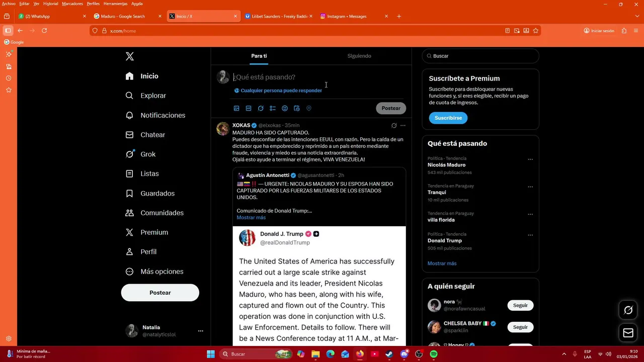The height and width of the screenshot is (362, 644).
Task: Add a GIF to the post composer
Action: tap(249, 108)
